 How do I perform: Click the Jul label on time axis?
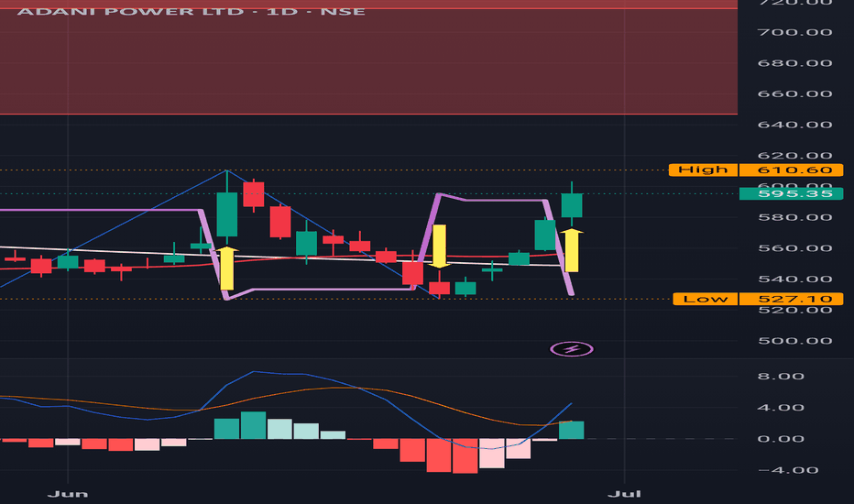pyautogui.click(x=624, y=494)
